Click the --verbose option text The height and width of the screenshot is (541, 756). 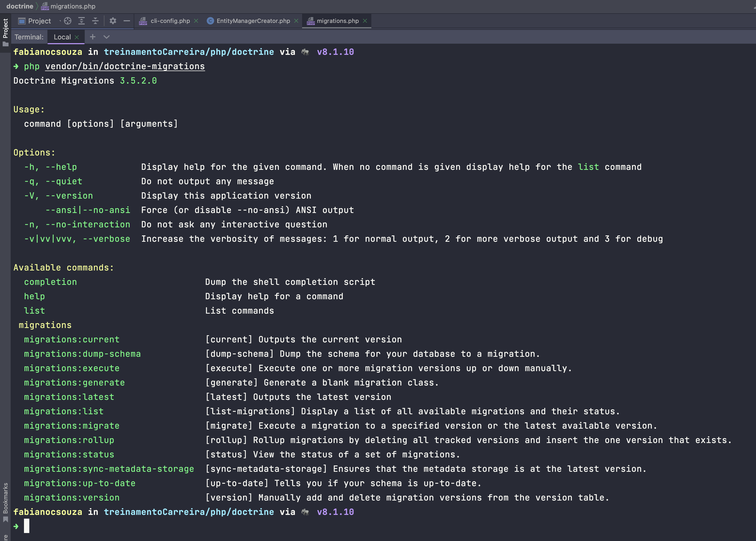tap(106, 239)
